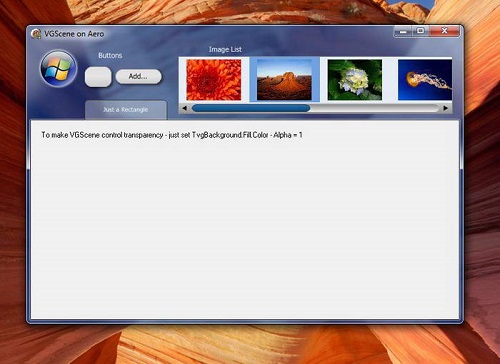
Task: Select the desert rock landscape thumbnail
Action: click(x=284, y=80)
